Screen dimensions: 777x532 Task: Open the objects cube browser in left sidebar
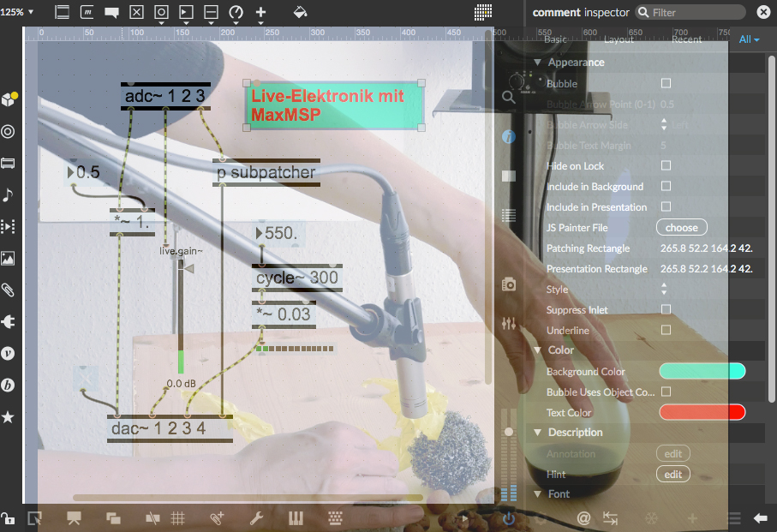(9, 99)
